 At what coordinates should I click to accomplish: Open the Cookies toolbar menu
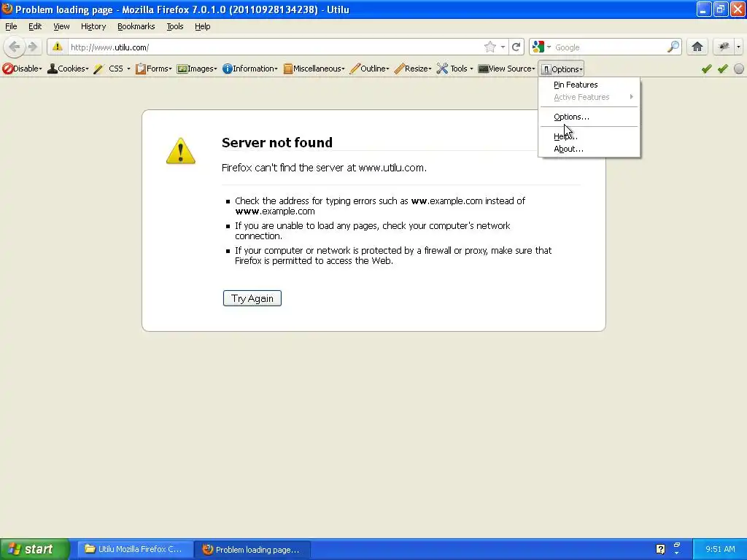[68, 69]
